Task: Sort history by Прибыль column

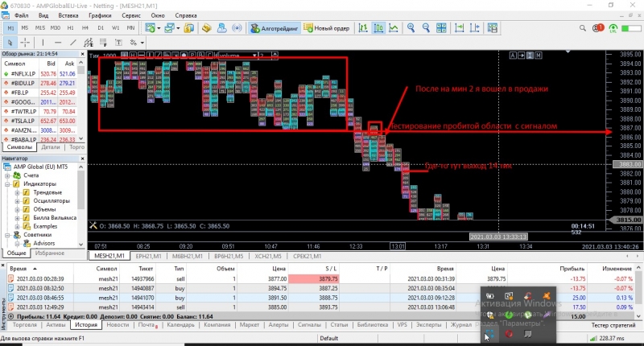Action: (572, 269)
